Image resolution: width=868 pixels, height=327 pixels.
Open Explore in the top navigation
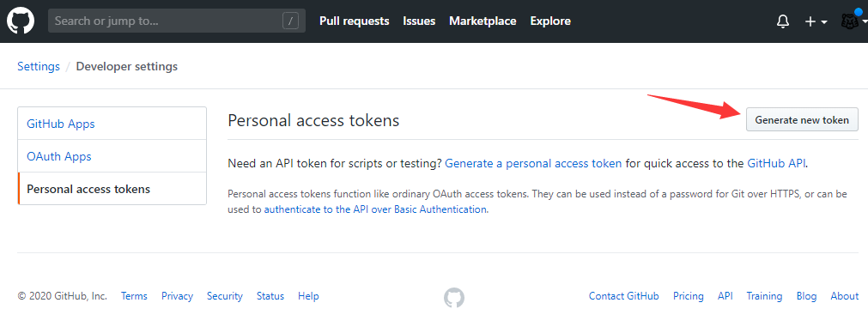[550, 21]
